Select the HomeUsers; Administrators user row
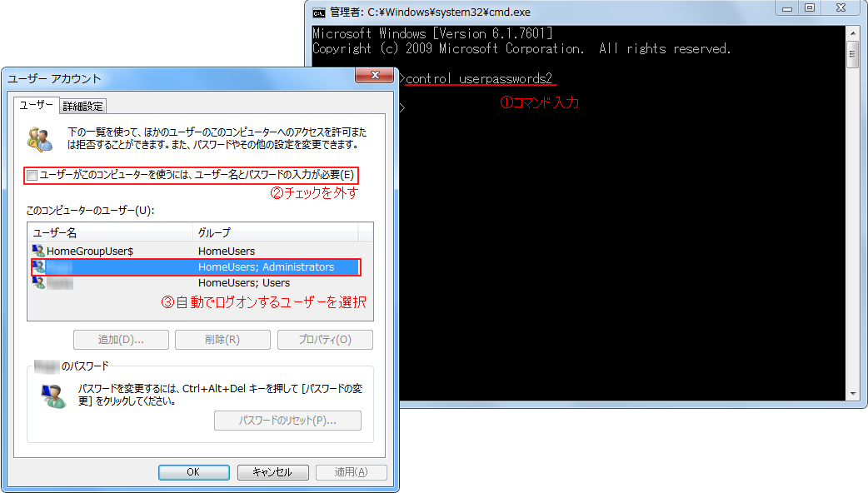 (x=196, y=267)
